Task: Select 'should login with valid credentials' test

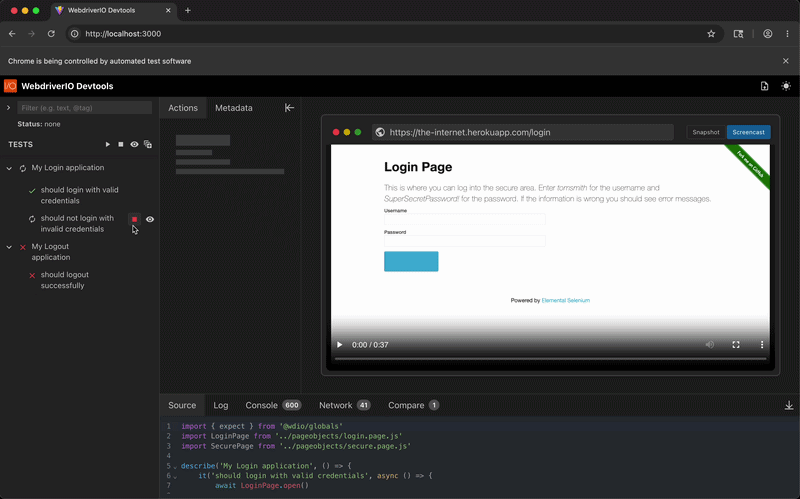Action: [x=80, y=195]
